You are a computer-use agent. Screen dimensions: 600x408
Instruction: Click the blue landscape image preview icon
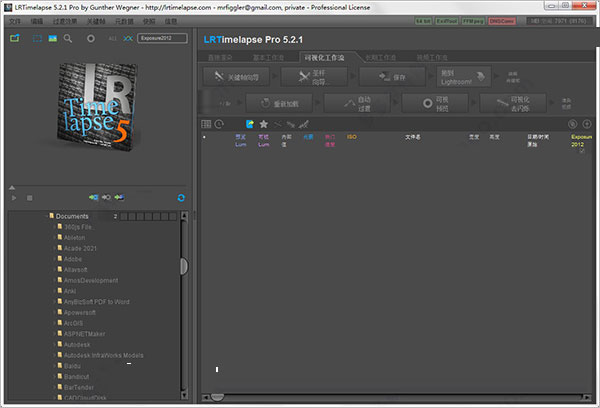[53, 38]
